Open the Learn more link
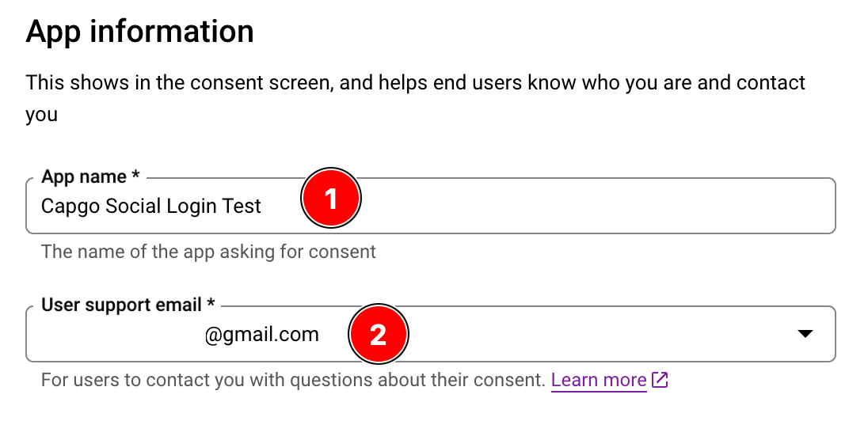The width and height of the screenshot is (868, 421). (x=599, y=381)
